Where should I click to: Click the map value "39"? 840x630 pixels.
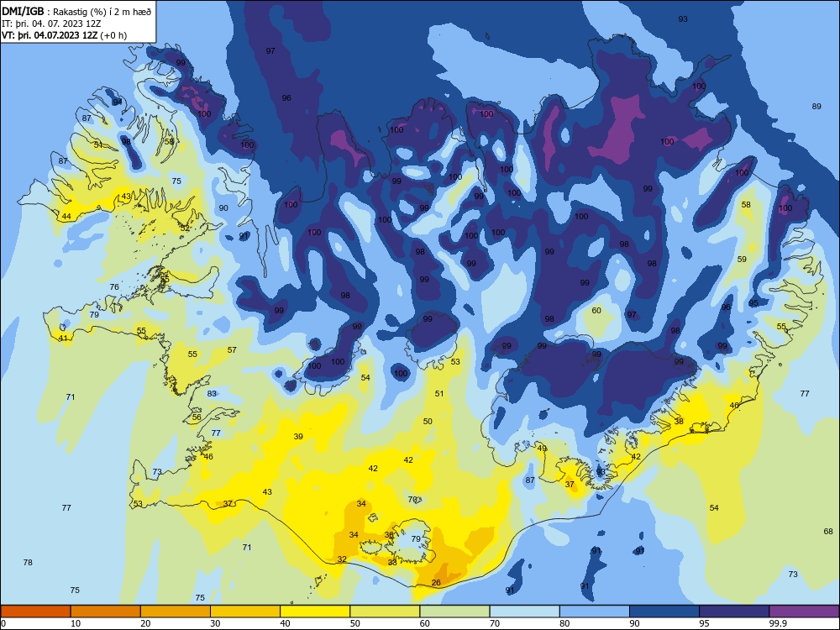click(298, 437)
